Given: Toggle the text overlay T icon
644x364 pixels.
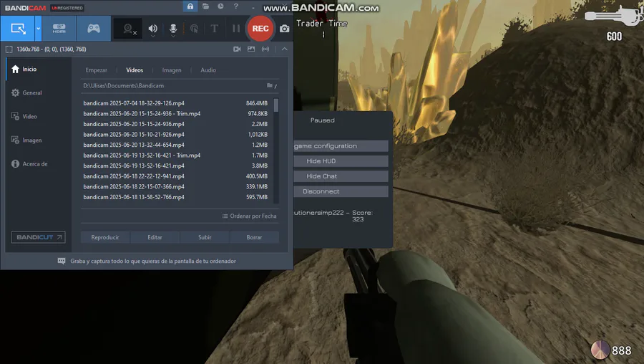Looking at the screenshot, I should [214, 29].
